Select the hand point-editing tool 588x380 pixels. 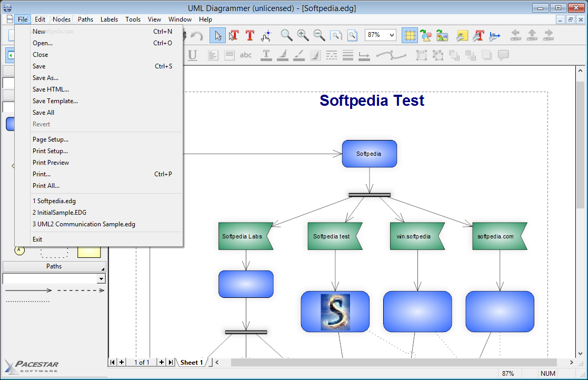tap(266, 36)
